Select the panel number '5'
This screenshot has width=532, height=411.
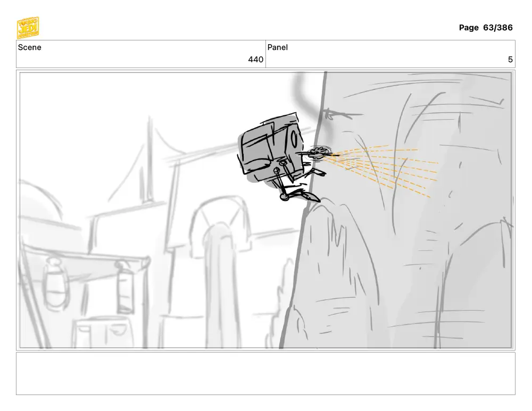510,60
